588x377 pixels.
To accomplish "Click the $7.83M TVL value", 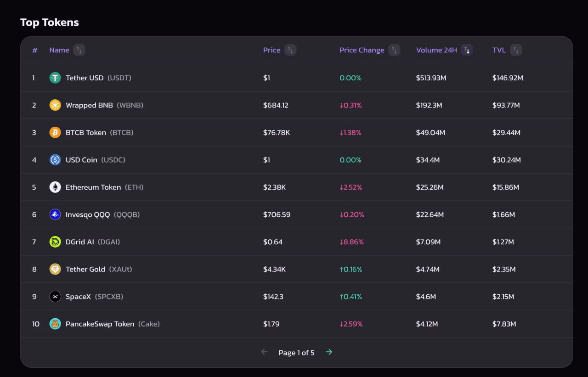I will pyautogui.click(x=504, y=324).
